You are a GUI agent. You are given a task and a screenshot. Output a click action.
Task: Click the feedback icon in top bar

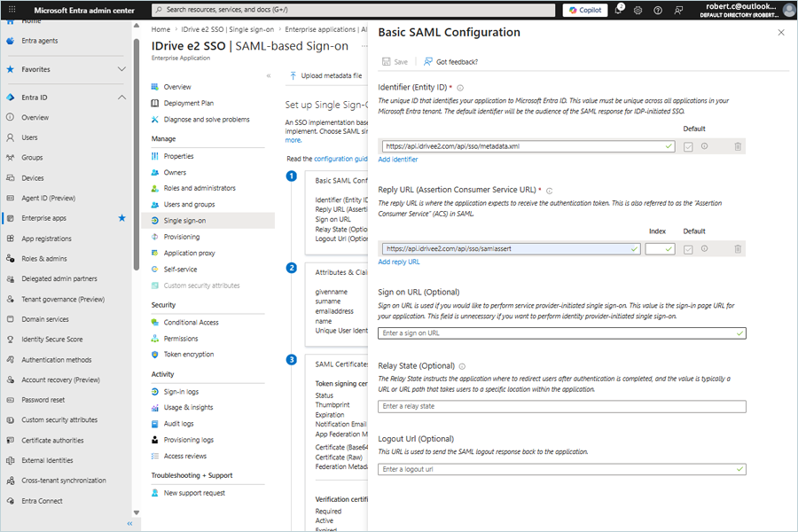pyautogui.click(x=678, y=10)
